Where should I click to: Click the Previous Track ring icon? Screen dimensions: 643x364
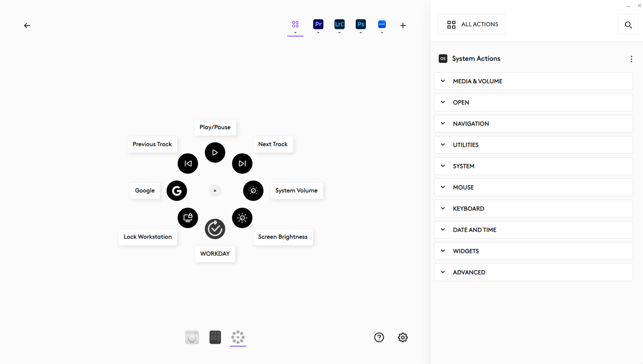[188, 164]
